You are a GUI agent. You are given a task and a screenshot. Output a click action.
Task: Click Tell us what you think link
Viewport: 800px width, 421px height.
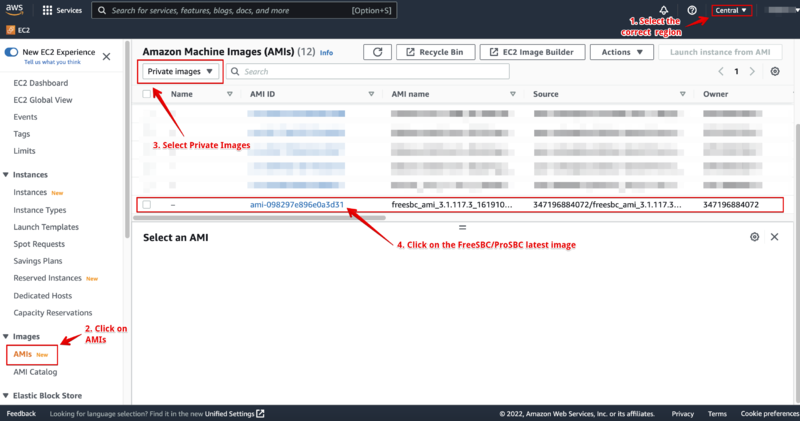pyautogui.click(x=53, y=62)
